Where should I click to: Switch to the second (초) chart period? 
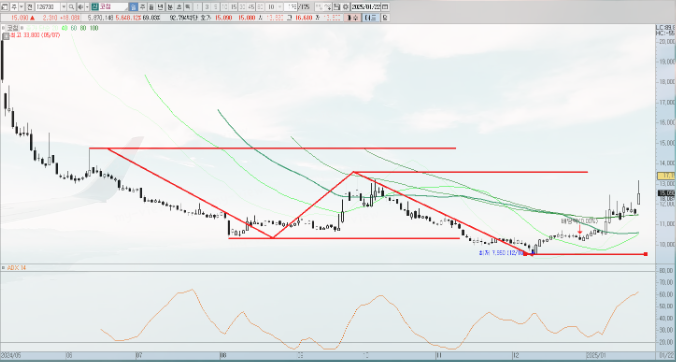coord(179,6)
